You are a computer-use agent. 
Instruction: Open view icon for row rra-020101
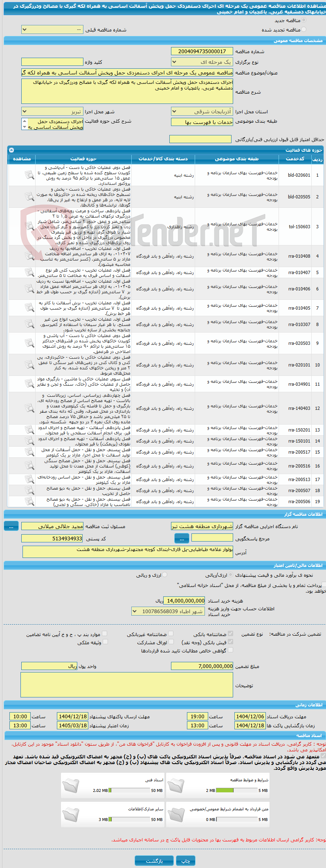click(29, 365)
